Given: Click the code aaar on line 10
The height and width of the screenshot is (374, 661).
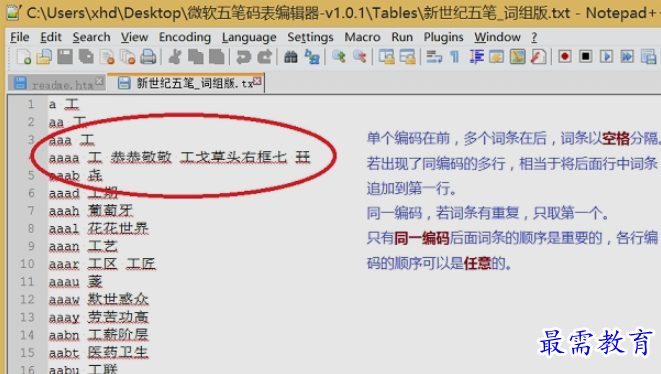Looking at the screenshot, I should pos(64,264).
